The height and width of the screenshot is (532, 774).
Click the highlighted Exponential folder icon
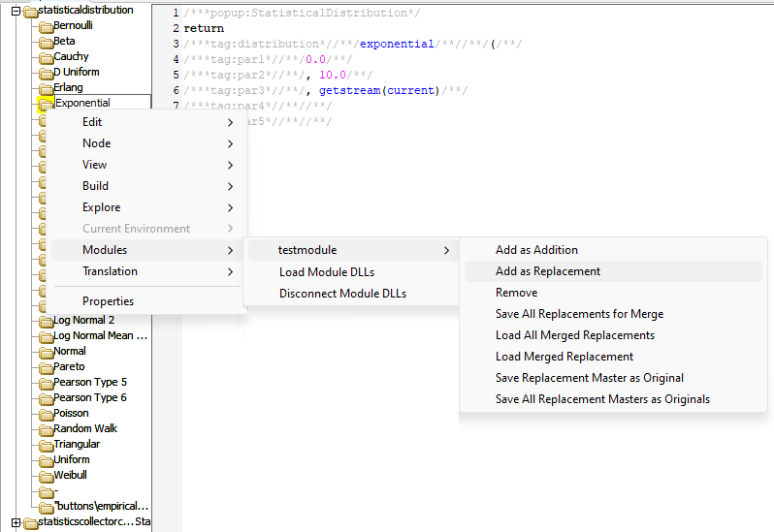click(45, 104)
